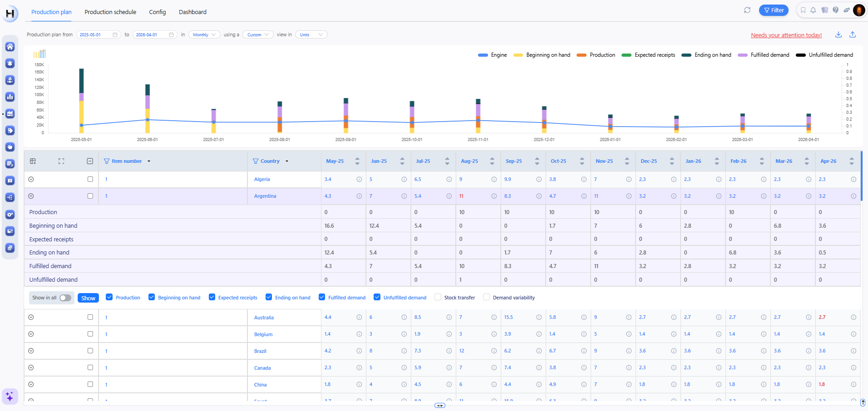Click the Production legend orange swatch

pos(582,55)
